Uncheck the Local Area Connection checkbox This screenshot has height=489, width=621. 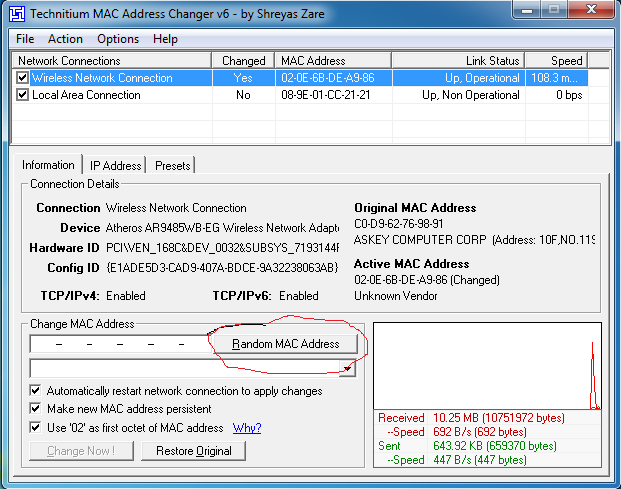click(23, 95)
